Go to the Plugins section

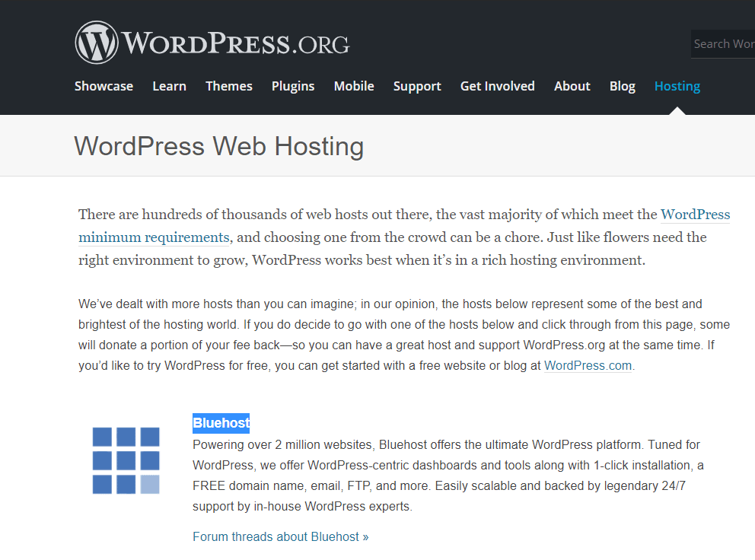click(293, 86)
